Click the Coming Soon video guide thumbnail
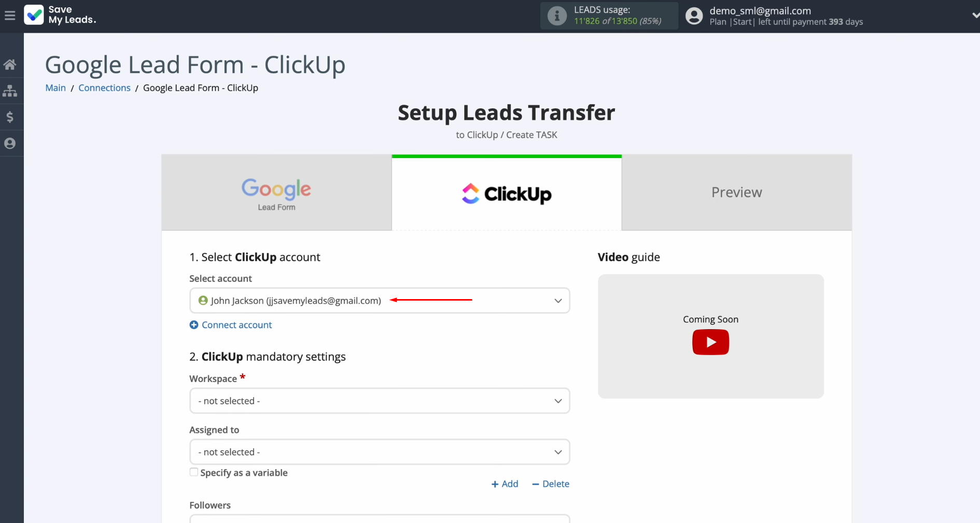Image resolution: width=980 pixels, height=523 pixels. (710, 336)
